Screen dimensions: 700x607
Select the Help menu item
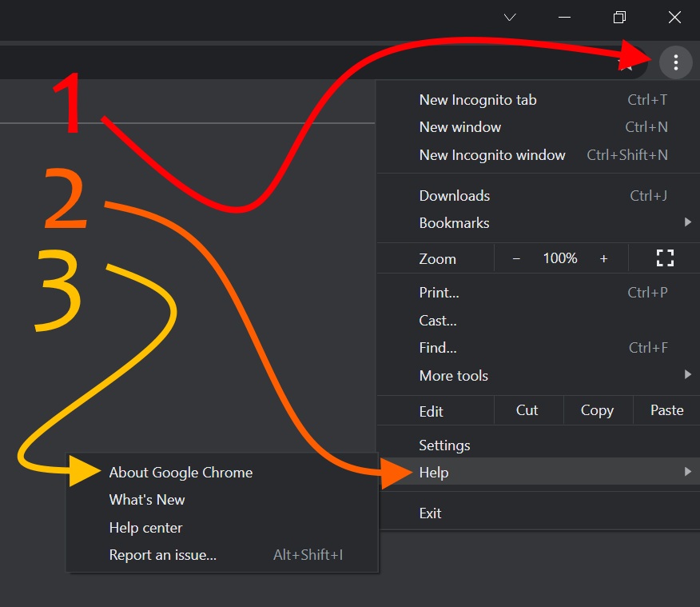click(539, 472)
